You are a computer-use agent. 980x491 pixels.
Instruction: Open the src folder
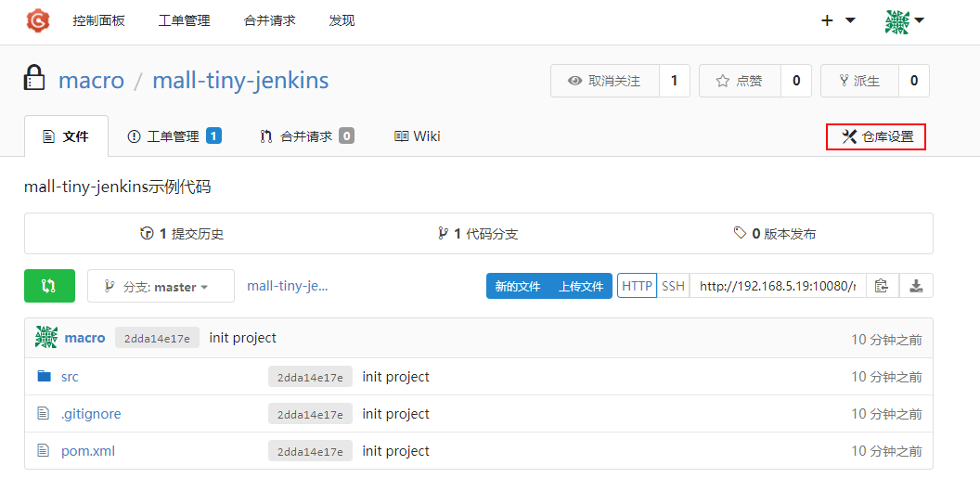(x=70, y=377)
